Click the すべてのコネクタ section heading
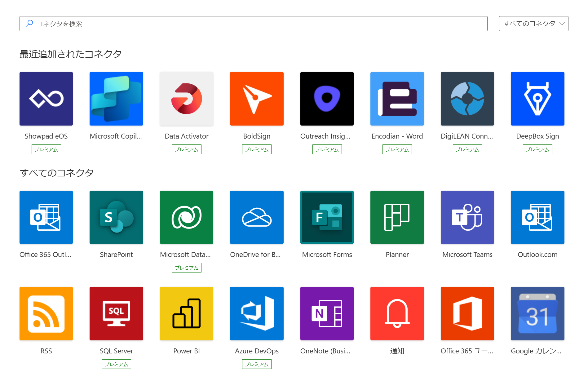Viewport: 588px width, 372px height. pos(57,173)
